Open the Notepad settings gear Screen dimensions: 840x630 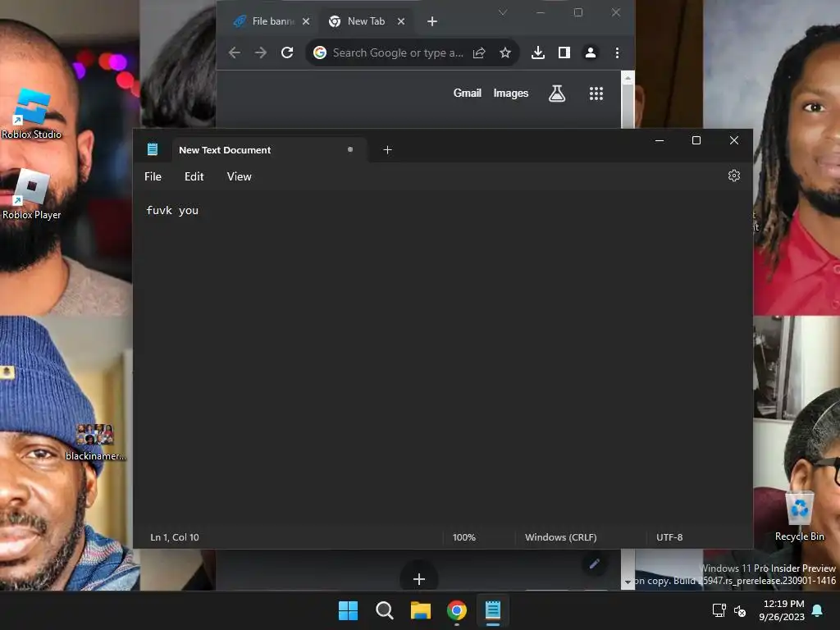pyautogui.click(x=734, y=176)
